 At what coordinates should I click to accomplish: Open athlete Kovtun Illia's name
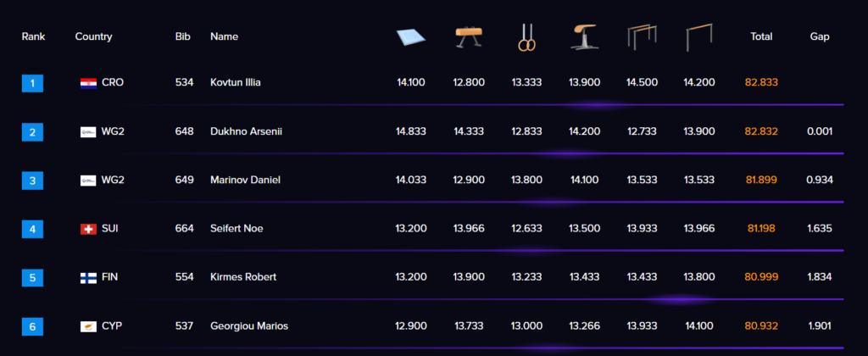pos(236,82)
